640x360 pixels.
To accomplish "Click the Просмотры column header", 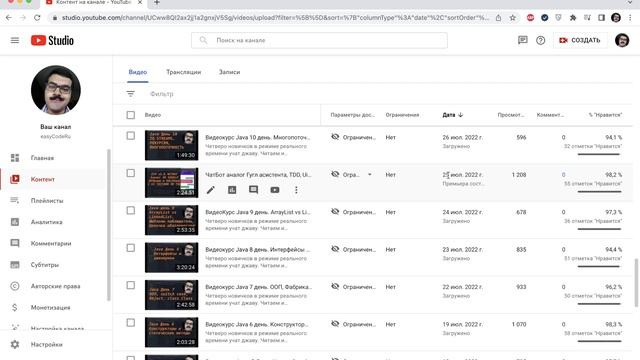I will (x=511, y=115).
